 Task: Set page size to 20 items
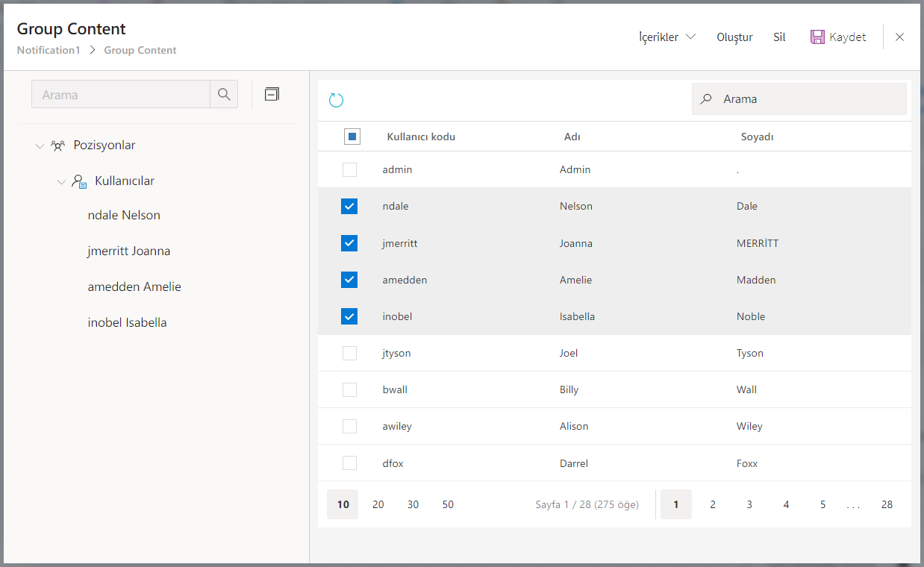(378, 505)
